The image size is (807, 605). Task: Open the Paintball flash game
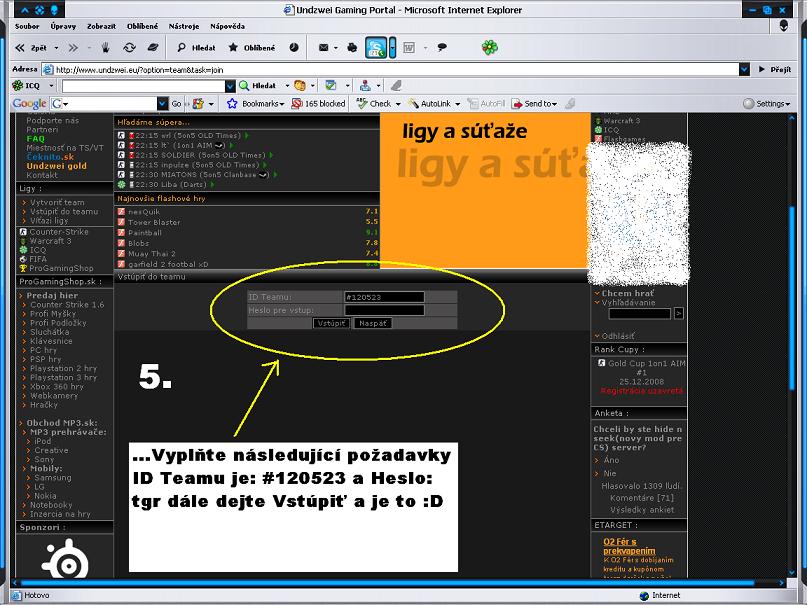pyautogui.click(x=145, y=233)
